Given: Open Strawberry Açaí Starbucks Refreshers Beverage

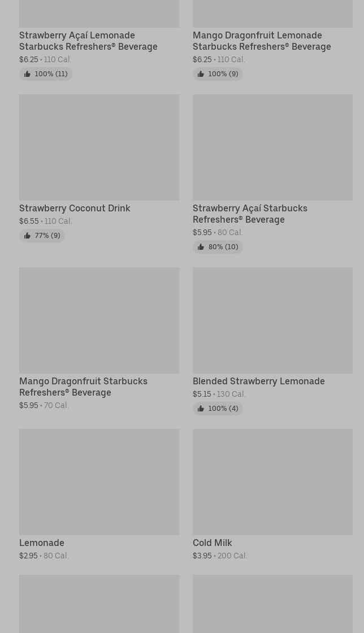Looking at the screenshot, I should click(250, 214).
